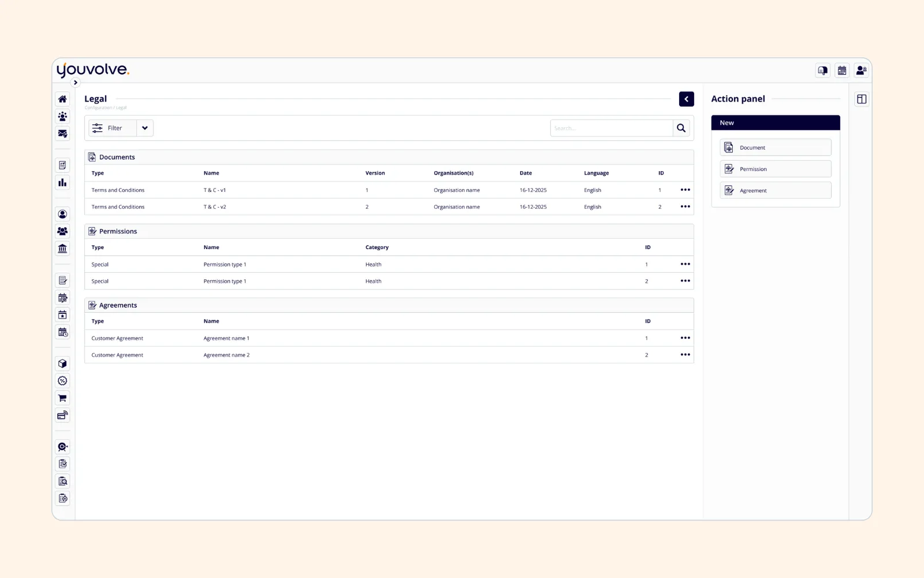
Task: Click the Version column header
Action: 375,173
